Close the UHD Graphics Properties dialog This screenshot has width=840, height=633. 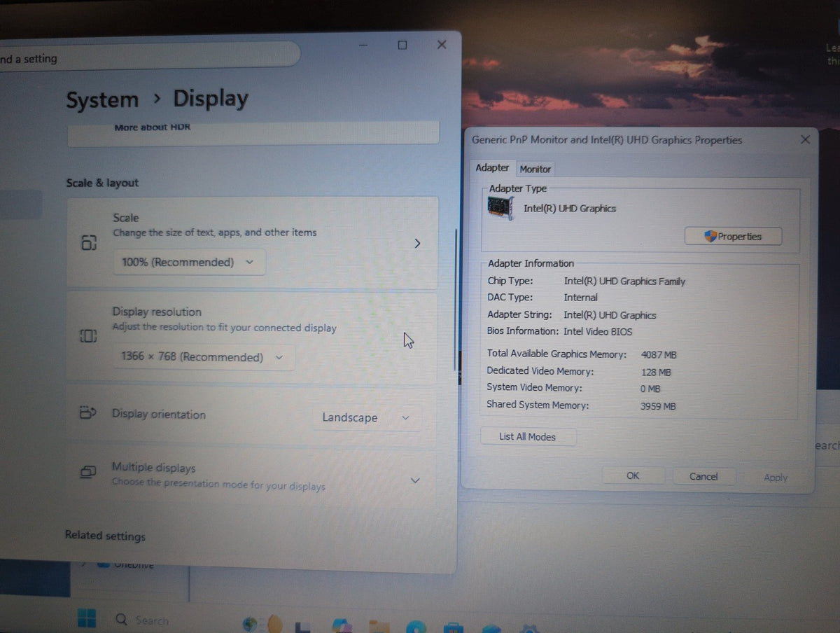[805, 139]
